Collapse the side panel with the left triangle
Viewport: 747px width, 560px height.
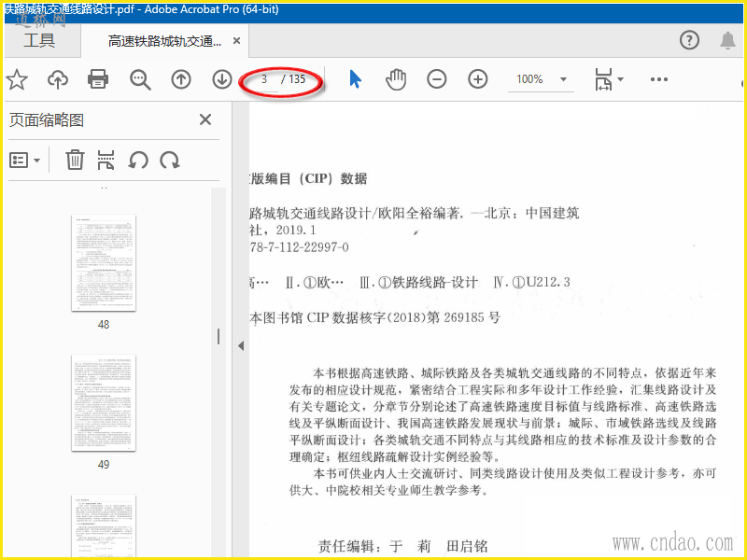click(241, 345)
